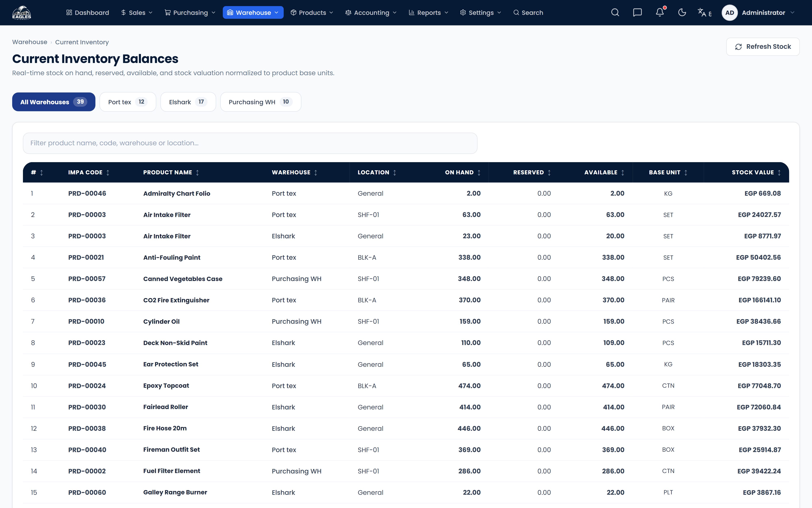Filter by Elshark warehouse tab
Image resolution: width=812 pixels, height=508 pixels.
188,102
